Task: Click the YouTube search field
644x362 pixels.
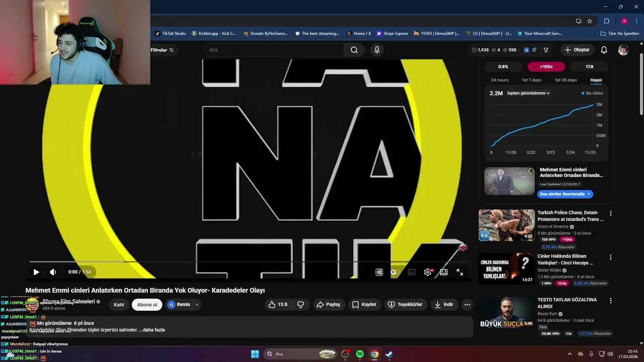Action: 274,50
